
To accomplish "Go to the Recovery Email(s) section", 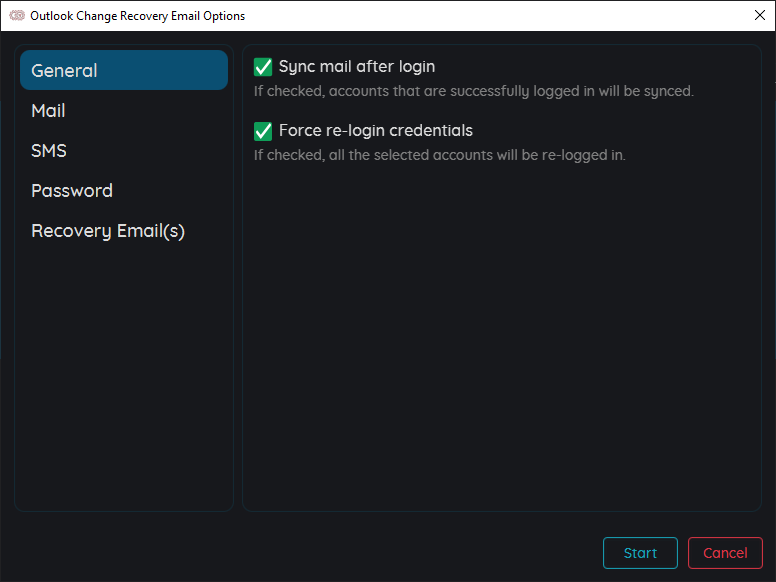I will tap(124, 231).
